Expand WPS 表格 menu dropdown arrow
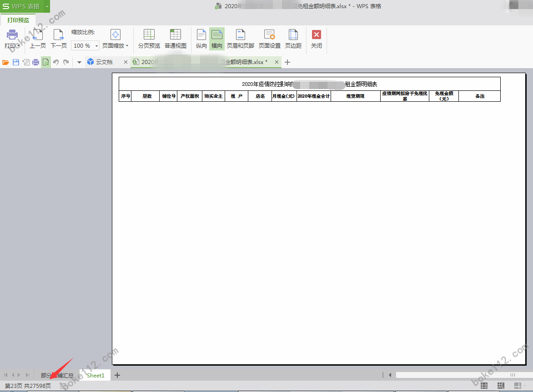This screenshot has height=392, width=533. tap(47, 6)
